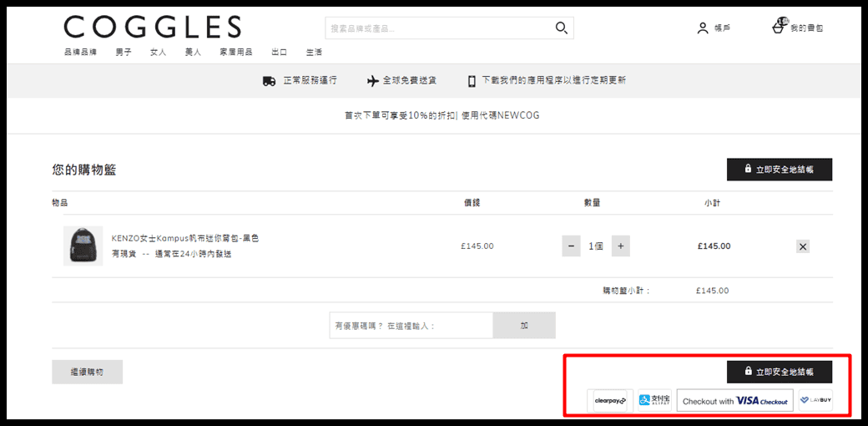Focus the discount code input field

pos(411,326)
